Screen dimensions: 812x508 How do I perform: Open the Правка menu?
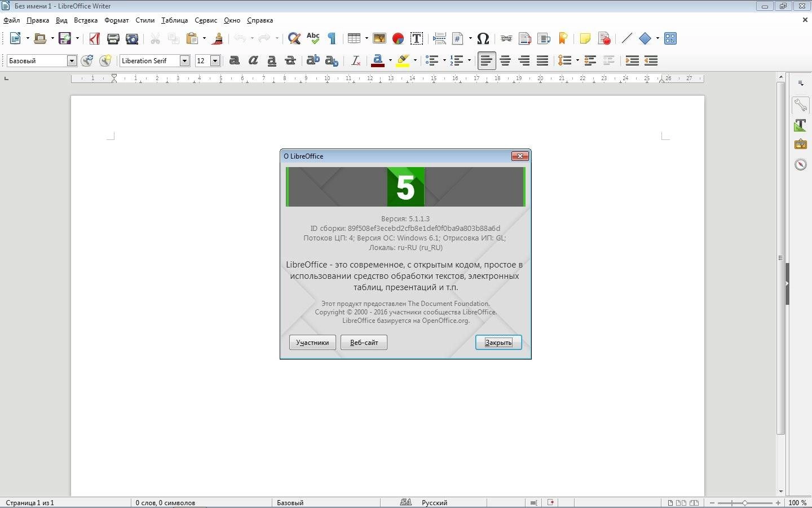tap(38, 20)
